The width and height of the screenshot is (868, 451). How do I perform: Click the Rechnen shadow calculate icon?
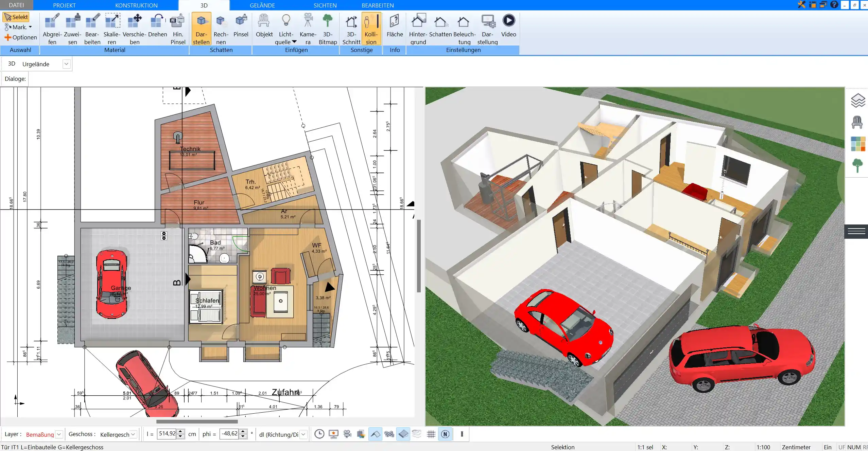click(x=221, y=29)
